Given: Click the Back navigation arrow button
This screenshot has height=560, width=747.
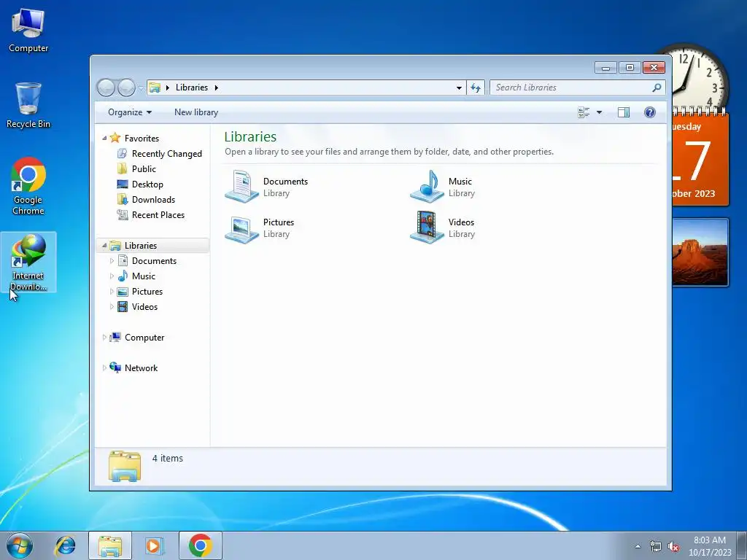Looking at the screenshot, I should (106, 87).
